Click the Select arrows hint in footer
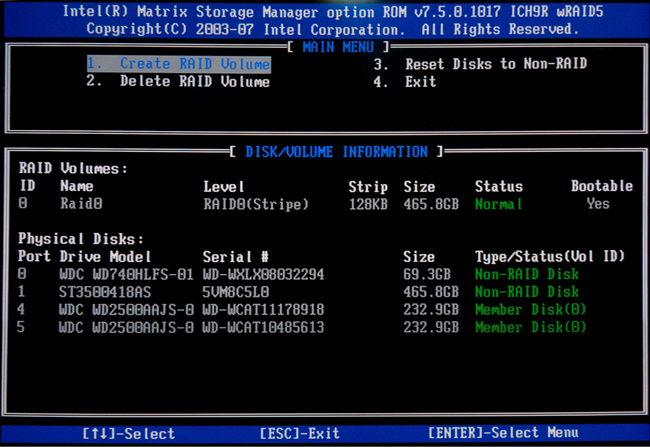650x447 pixels. click(x=129, y=434)
